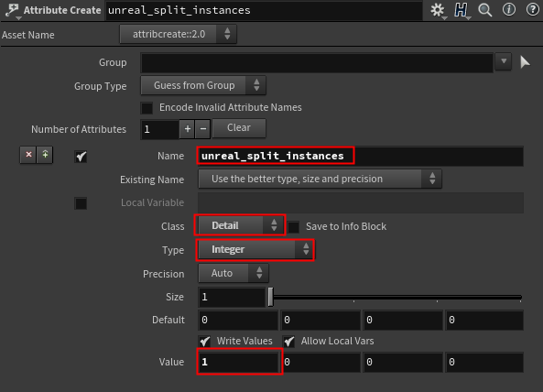Viewport: 543px width, 392px height.
Task: Toggle Encode Invalid Attribute Names checkbox
Action: coord(147,108)
